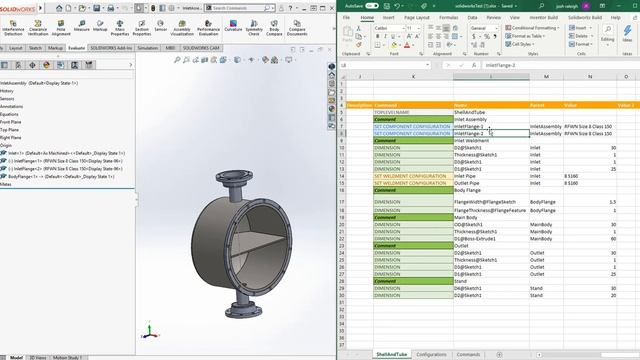Click the Excel Ideas icon
The height and width of the screenshot is (360, 640).
(627, 33)
